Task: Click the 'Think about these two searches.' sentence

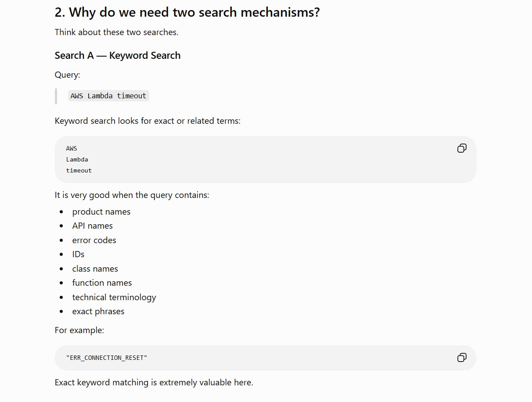Action: (117, 32)
